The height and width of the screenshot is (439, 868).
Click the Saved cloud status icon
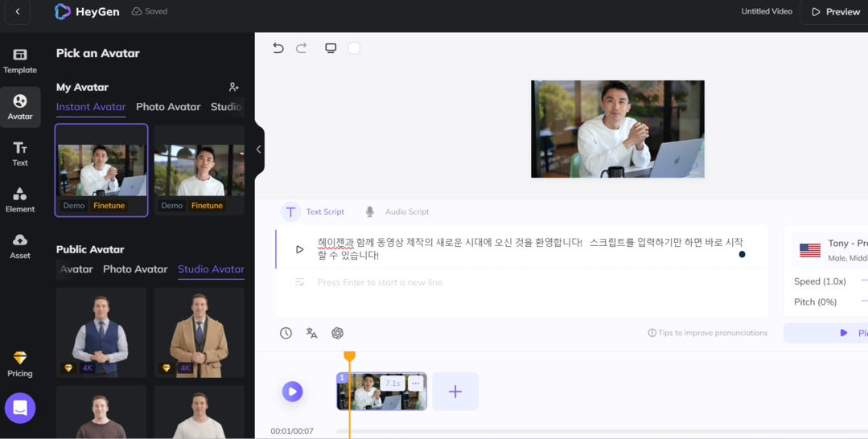(137, 11)
